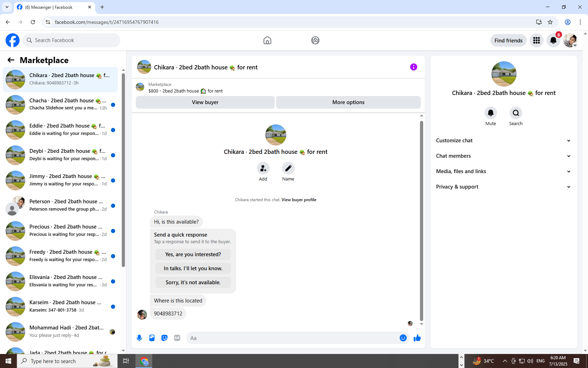
Task: Open Precious conversation in list
Action: tap(61, 231)
